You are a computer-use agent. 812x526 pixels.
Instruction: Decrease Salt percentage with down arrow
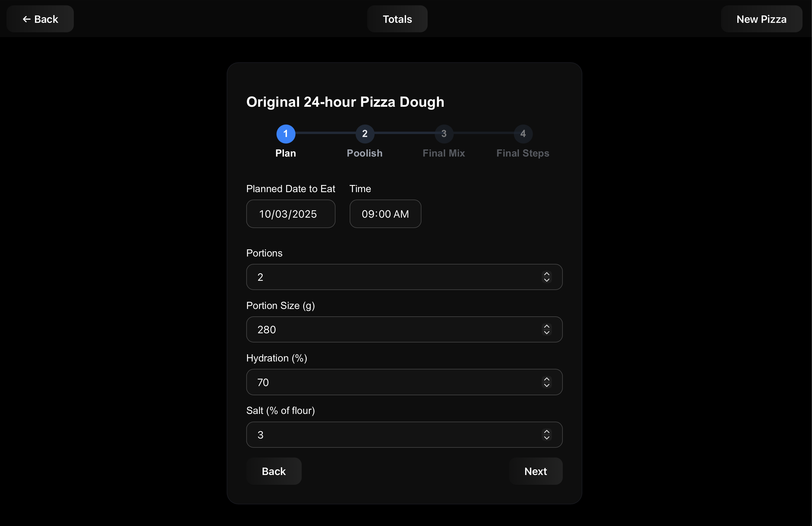pos(546,438)
